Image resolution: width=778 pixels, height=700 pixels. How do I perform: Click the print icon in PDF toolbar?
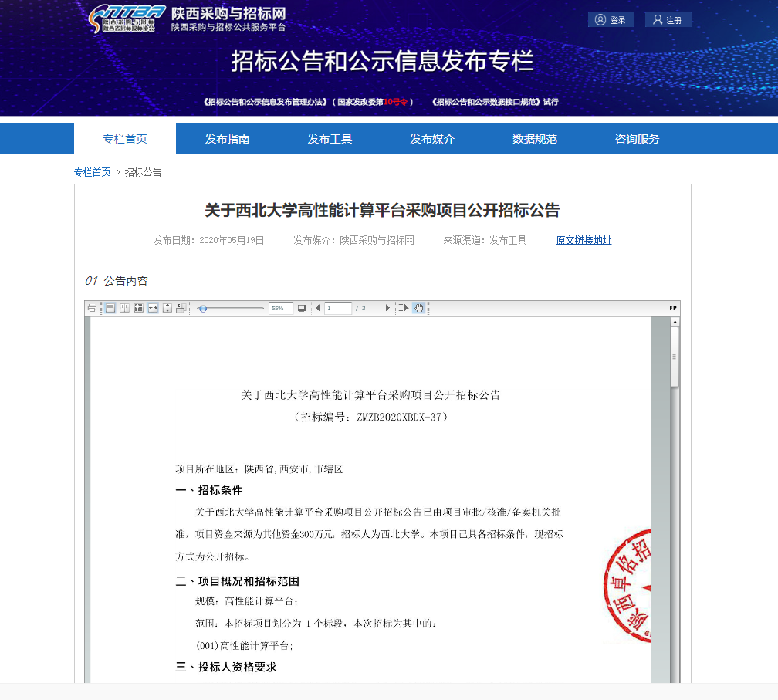(x=93, y=308)
